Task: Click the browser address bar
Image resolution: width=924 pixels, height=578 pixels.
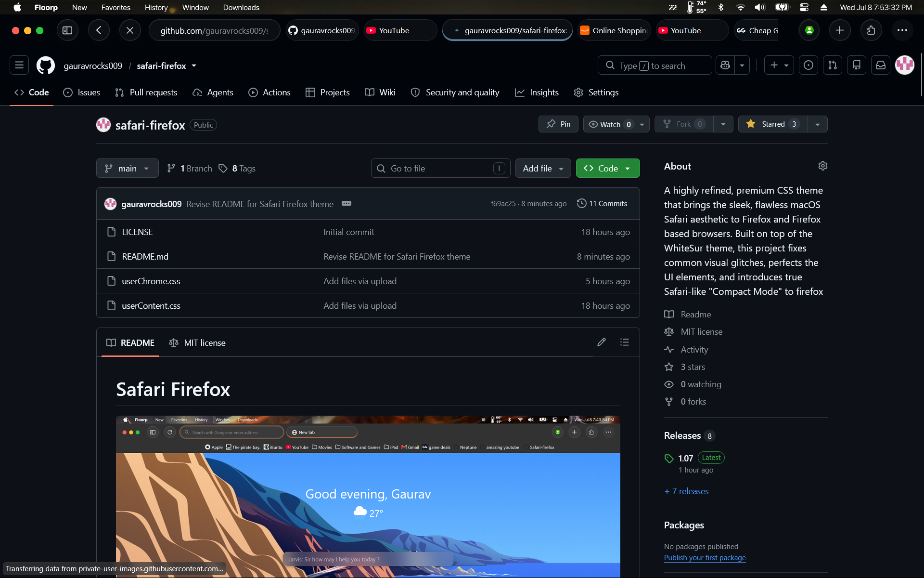Action: coord(214,30)
